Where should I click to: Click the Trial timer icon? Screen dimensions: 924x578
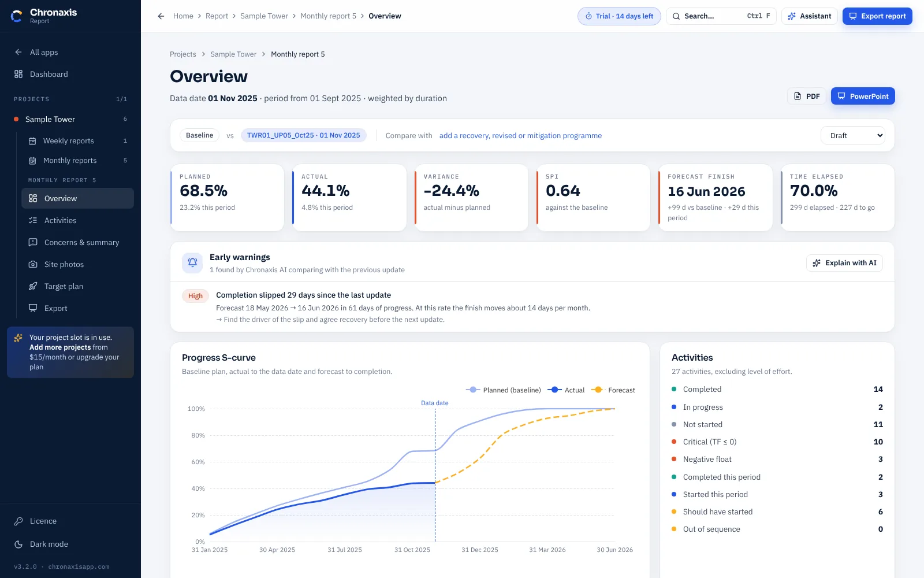(x=588, y=16)
